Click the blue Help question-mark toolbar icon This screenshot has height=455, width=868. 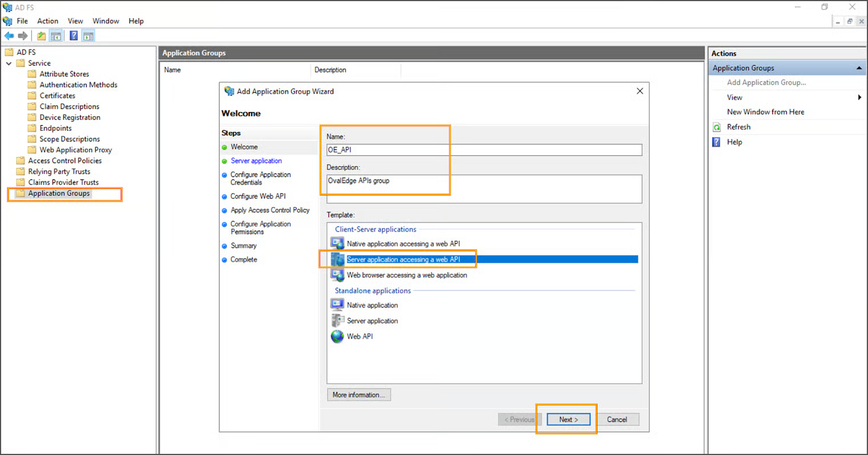pyautogui.click(x=74, y=36)
